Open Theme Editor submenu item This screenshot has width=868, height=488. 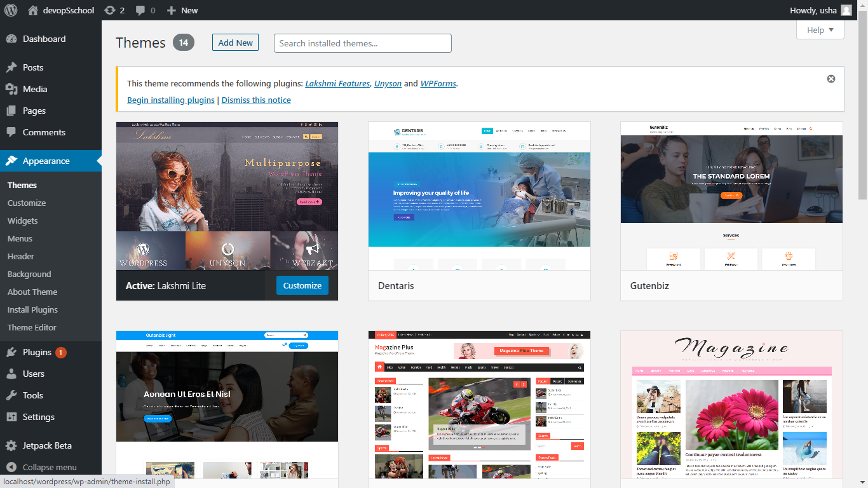tap(32, 327)
